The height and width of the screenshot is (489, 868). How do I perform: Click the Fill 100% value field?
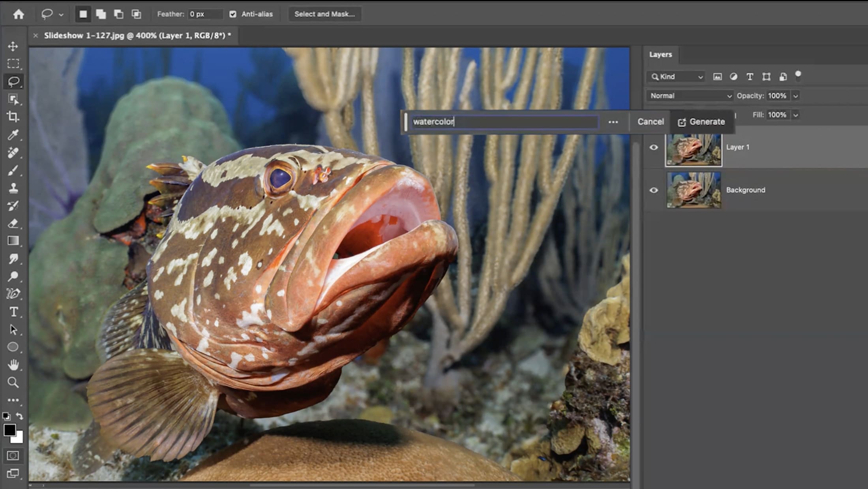pos(777,115)
